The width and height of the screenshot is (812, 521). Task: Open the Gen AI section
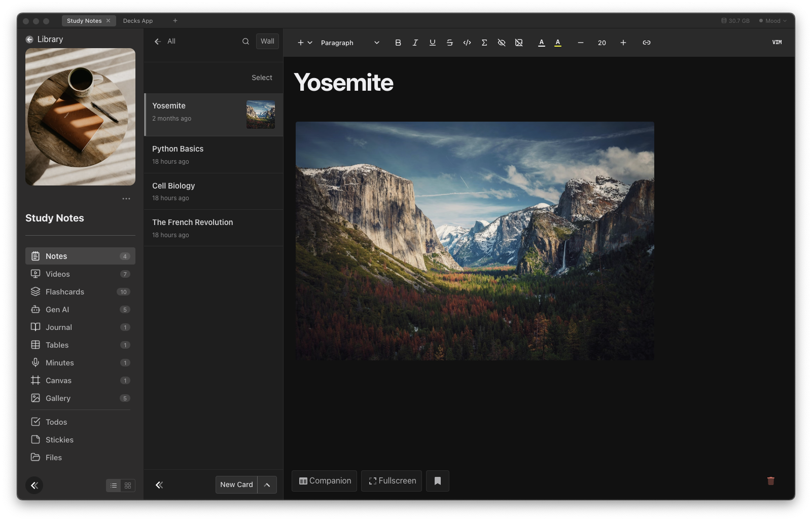coord(57,309)
